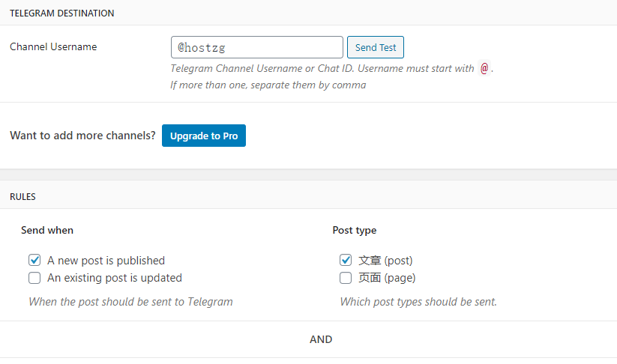Check the 页面 (page) post type
The height and width of the screenshot is (364, 617).
tap(346, 278)
